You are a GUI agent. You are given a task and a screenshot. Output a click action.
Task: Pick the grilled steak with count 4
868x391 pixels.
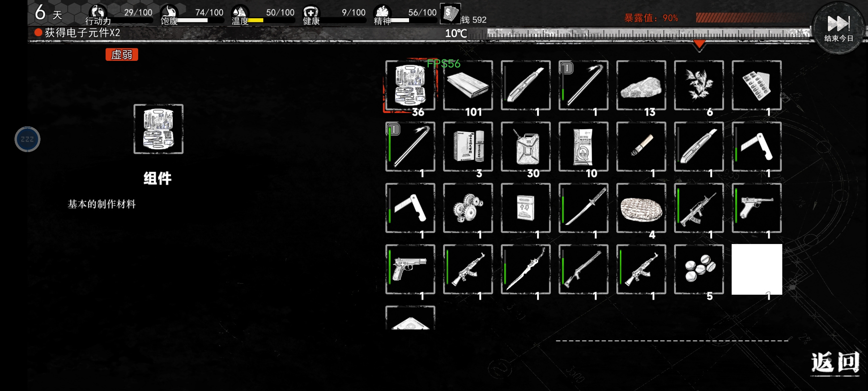click(x=641, y=208)
